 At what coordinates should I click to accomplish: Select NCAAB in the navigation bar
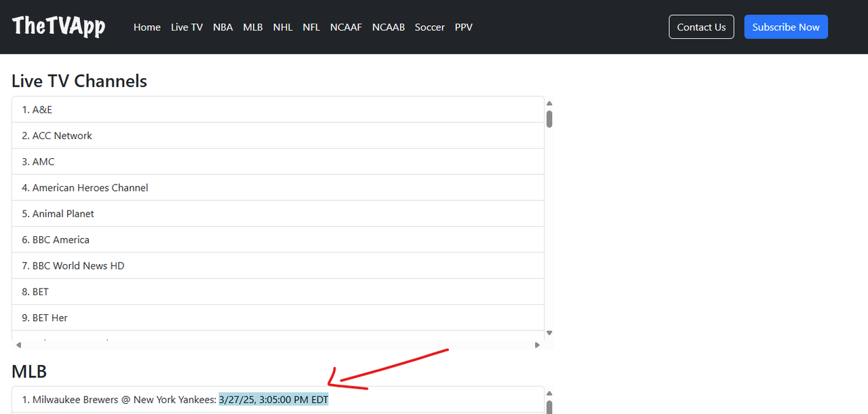(x=389, y=27)
